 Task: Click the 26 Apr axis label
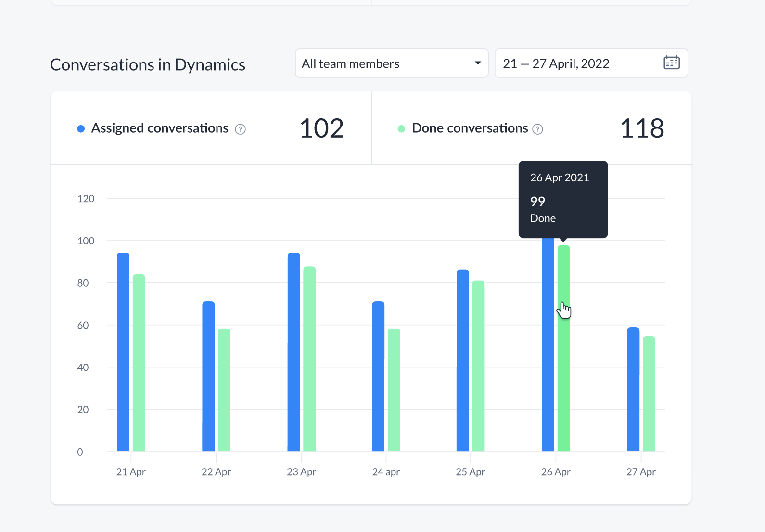(x=556, y=472)
